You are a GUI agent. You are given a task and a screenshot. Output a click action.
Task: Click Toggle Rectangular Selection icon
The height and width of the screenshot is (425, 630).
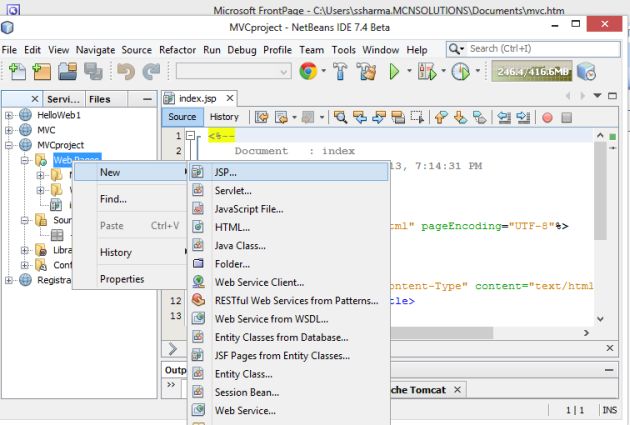(x=417, y=117)
